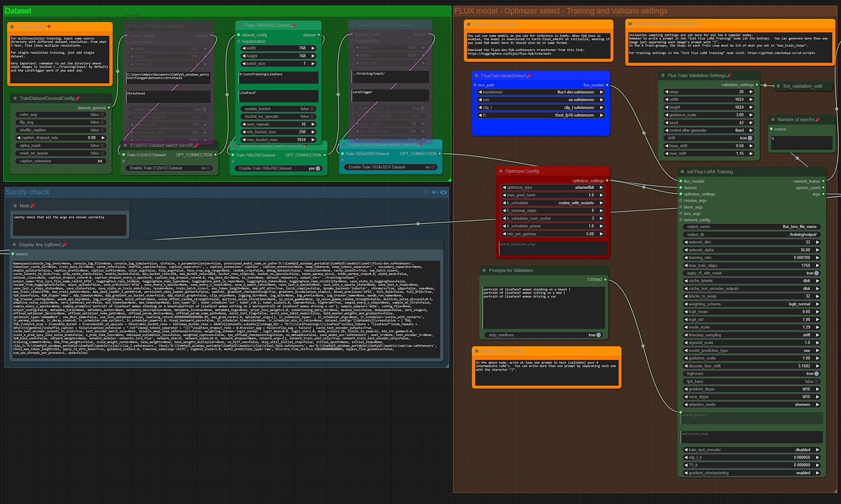Click the right arrow to increase validation steps

pos(751,92)
